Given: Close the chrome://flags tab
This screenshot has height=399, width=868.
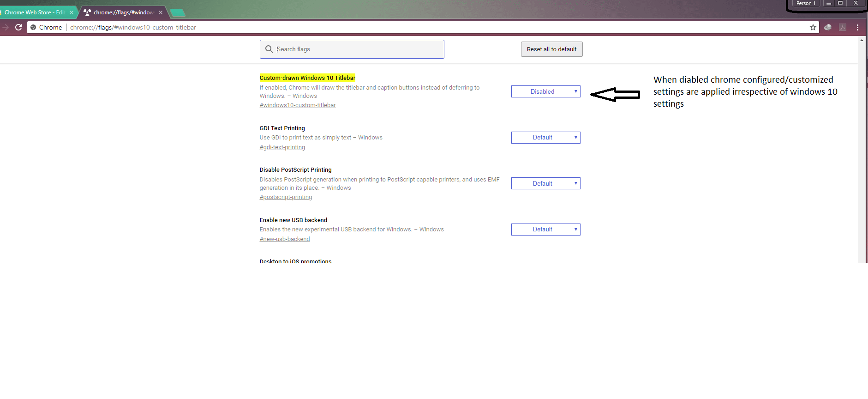Looking at the screenshot, I should (x=161, y=12).
